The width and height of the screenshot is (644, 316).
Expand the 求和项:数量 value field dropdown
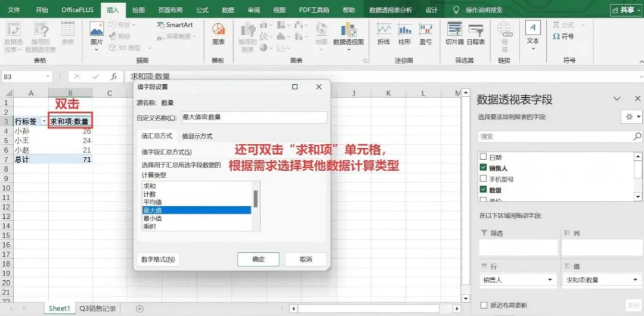point(636,280)
